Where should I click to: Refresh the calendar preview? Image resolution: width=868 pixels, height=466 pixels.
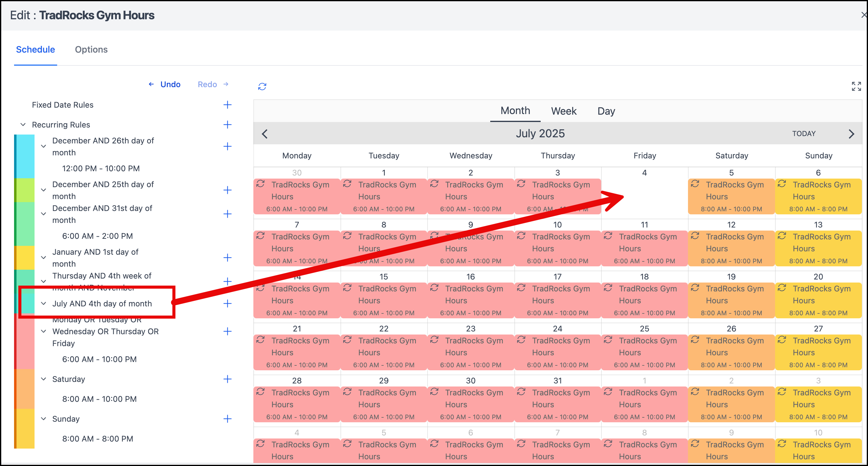262,87
